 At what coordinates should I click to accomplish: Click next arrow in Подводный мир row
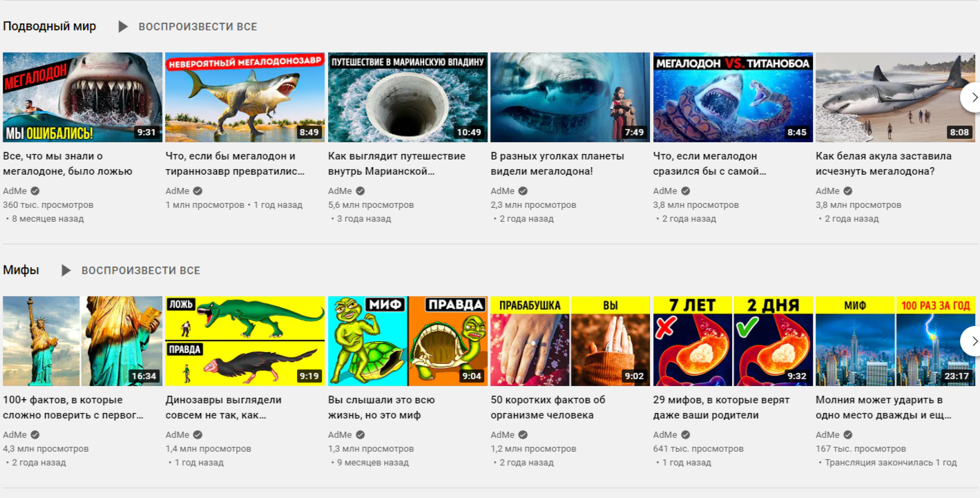click(972, 97)
